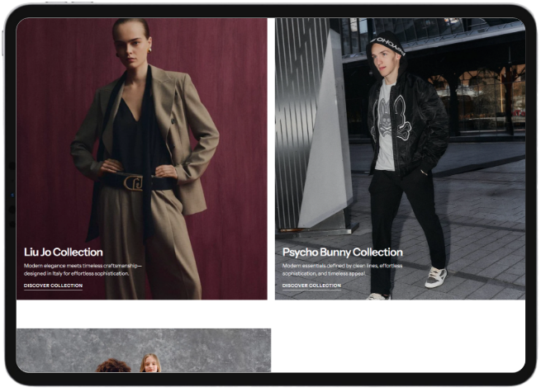541x392 pixels.
Task: Click the Psycho Bunny 'Modern essentials' description text
Action: (342, 269)
